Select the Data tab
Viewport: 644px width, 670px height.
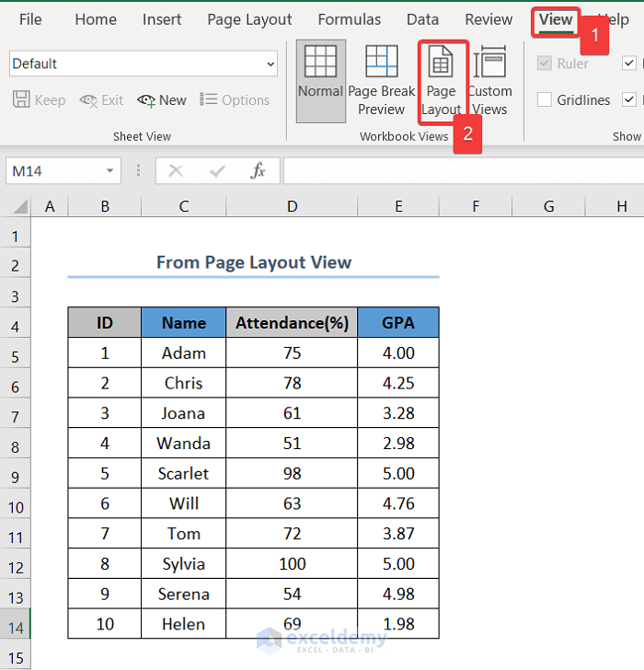point(422,19)
